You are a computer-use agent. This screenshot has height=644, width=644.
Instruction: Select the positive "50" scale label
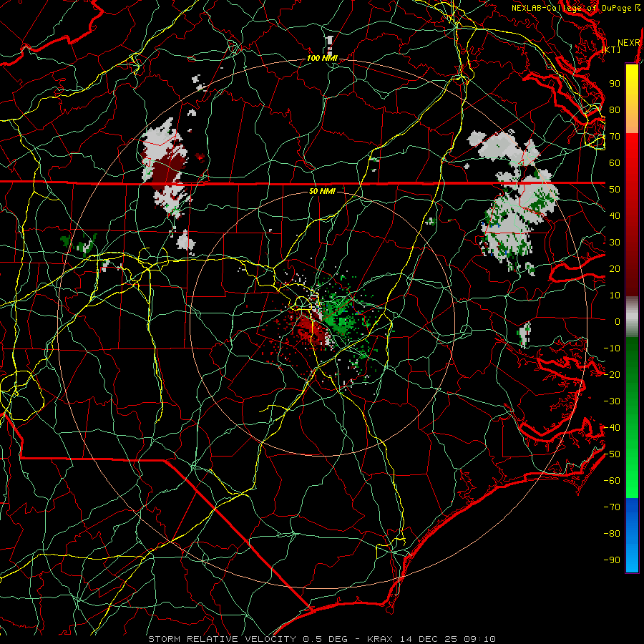click(615, 190)
